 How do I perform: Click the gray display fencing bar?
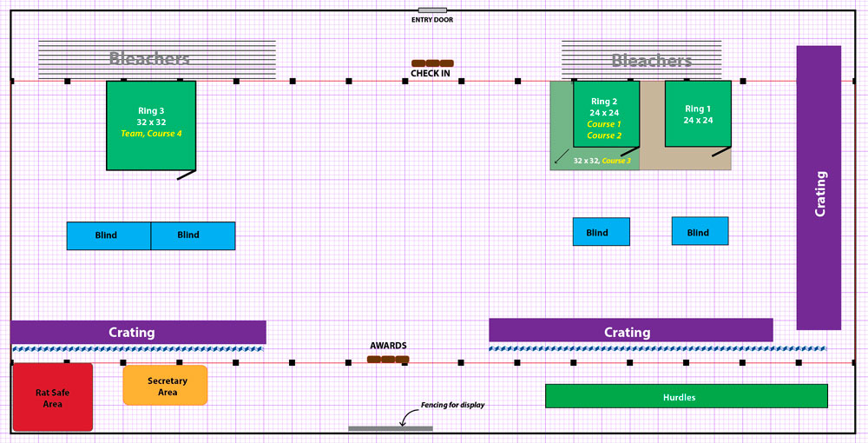(391, 428)
